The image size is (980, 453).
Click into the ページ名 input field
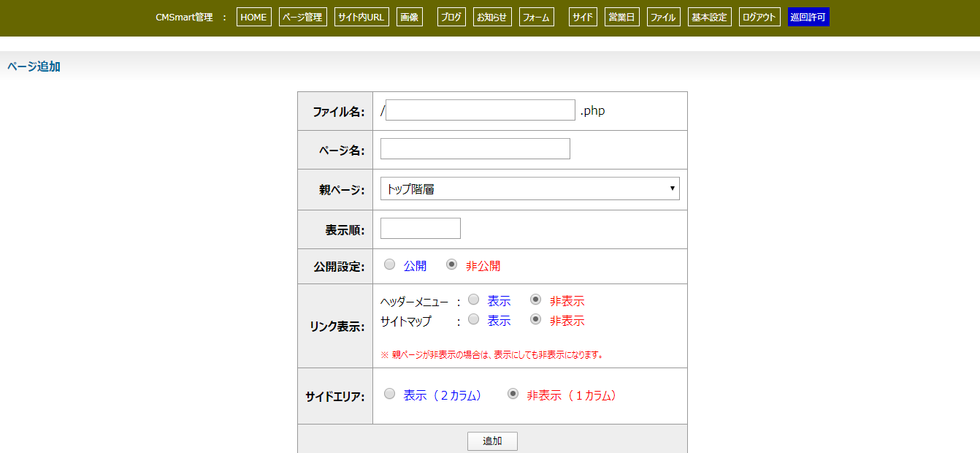click(475, 149)
